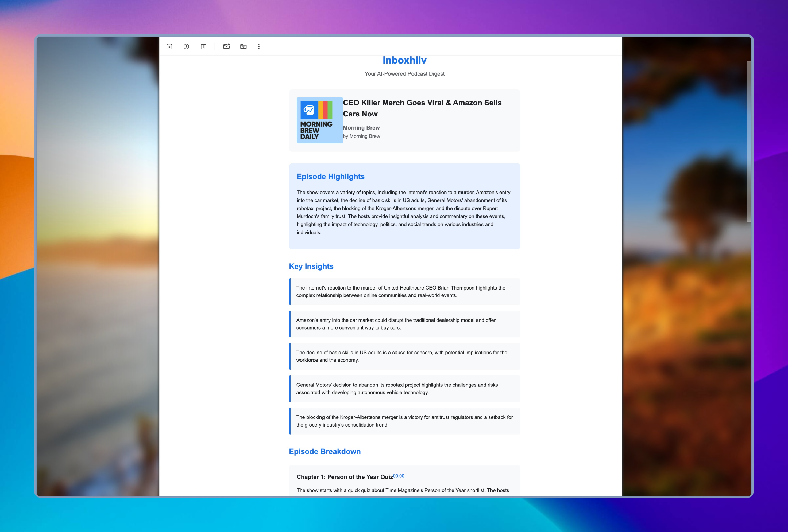
Task: Open the Morning Brew Daily cover thumbnail
Action: pyautogui.click(x=319, y=120)
